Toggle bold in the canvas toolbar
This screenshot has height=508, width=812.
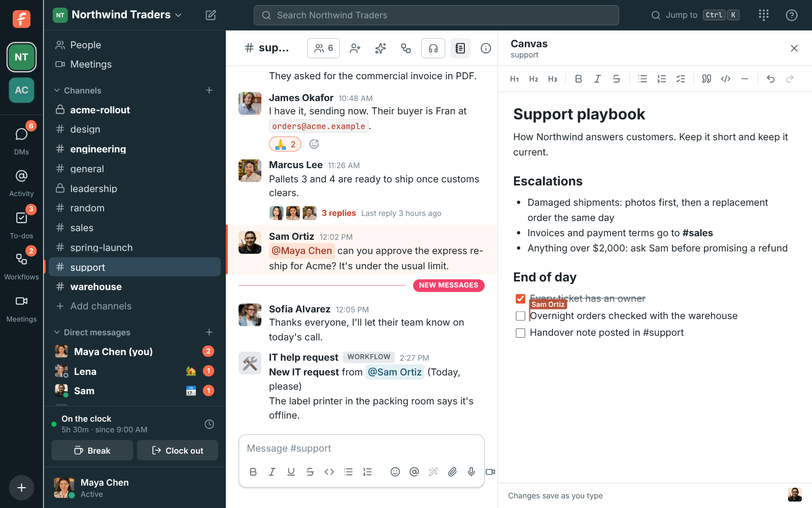coord(579,79)
